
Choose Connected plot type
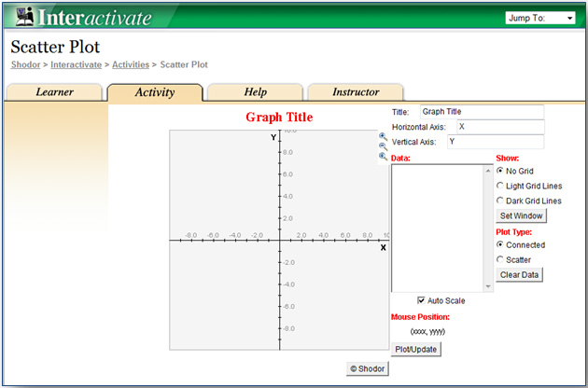click(x=500, y=244)
